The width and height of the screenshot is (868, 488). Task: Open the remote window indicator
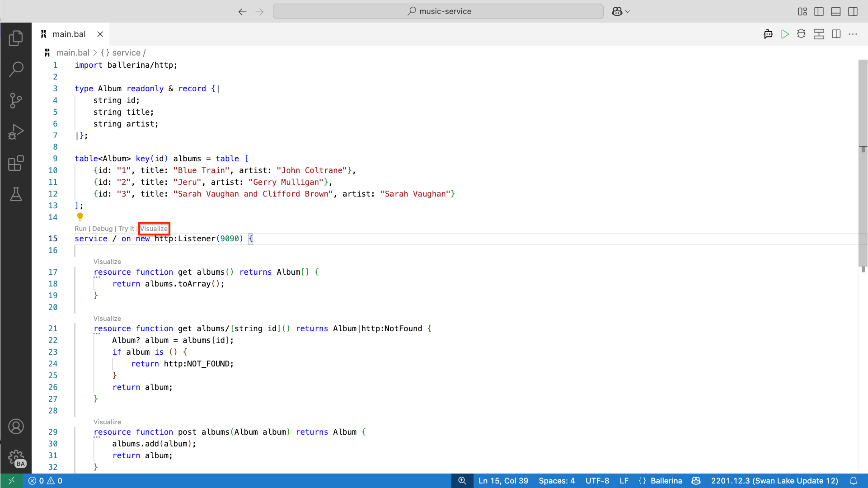11,481
